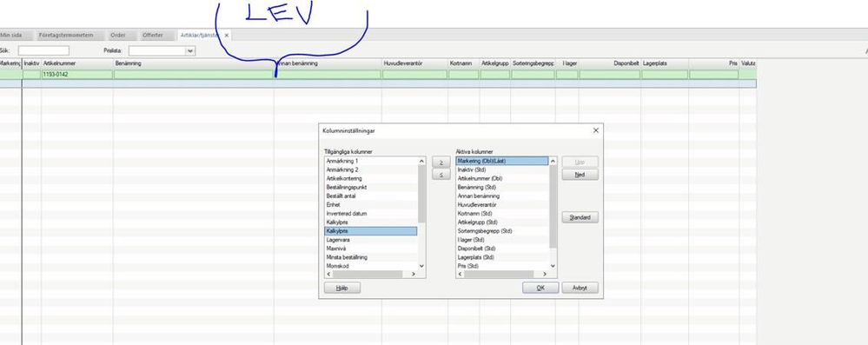Close the Artiklar/tjänster tab with its X

pos(227,36)
